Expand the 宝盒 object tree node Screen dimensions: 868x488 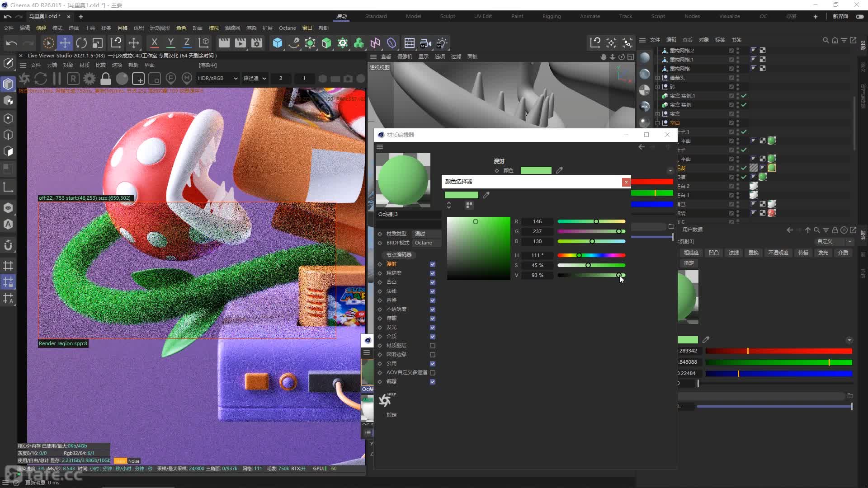[658, 114]
